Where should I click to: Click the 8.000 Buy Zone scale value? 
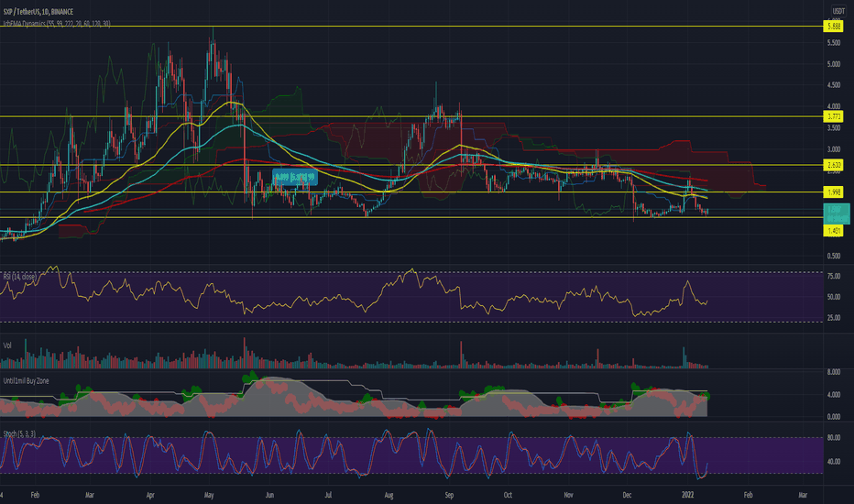833,372
